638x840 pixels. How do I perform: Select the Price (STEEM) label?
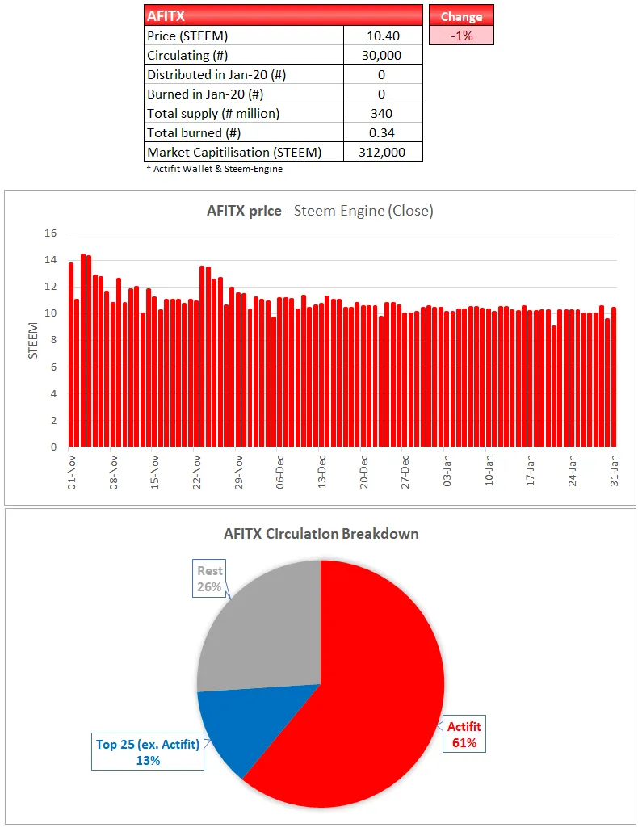click(187, 36)
